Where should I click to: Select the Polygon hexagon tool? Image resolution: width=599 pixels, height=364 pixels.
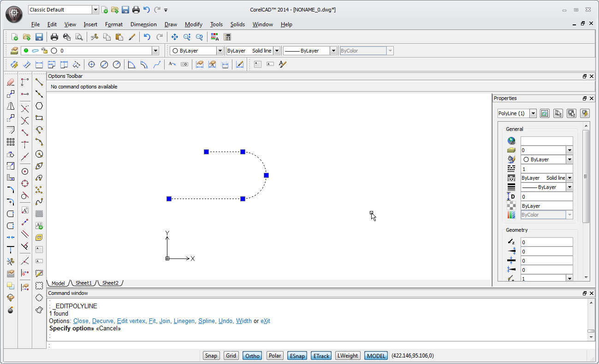[x=39, y=106]
